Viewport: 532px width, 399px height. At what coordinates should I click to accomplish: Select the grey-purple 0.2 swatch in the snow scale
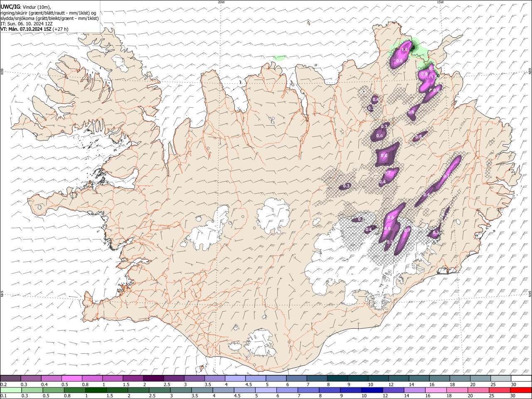click(10, 379)
